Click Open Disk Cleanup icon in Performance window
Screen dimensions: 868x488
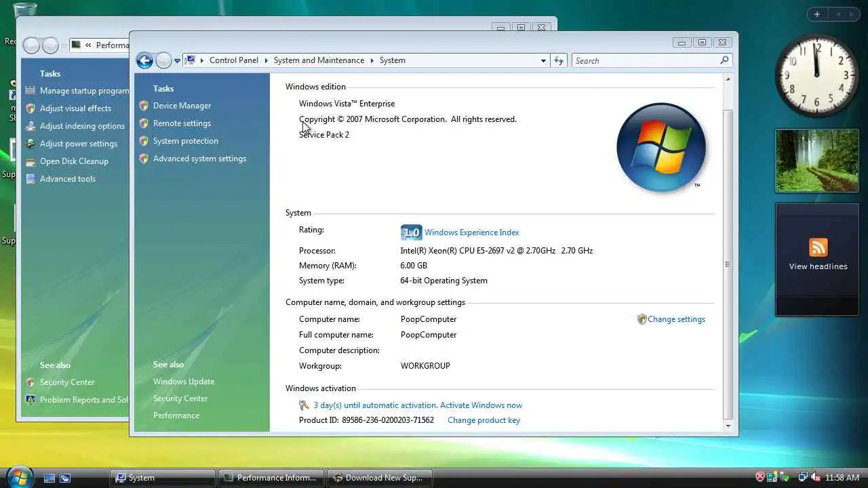30,161
